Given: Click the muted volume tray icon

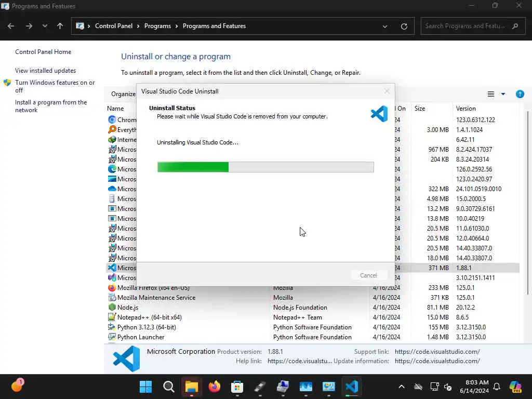Looking at the screenshot, I should 448,387.
